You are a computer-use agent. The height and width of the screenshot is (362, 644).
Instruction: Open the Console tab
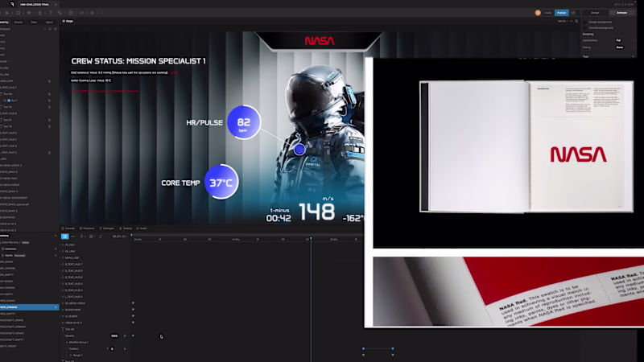(68, 228)
